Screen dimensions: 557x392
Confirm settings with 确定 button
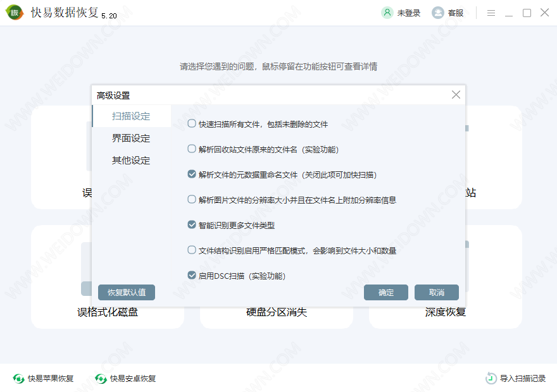[x=385, y=292]
